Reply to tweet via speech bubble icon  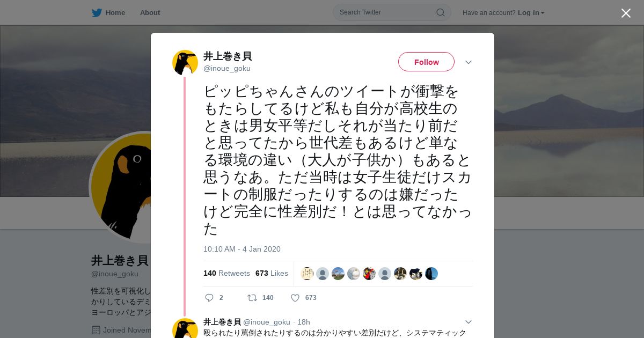click(209, 298)
